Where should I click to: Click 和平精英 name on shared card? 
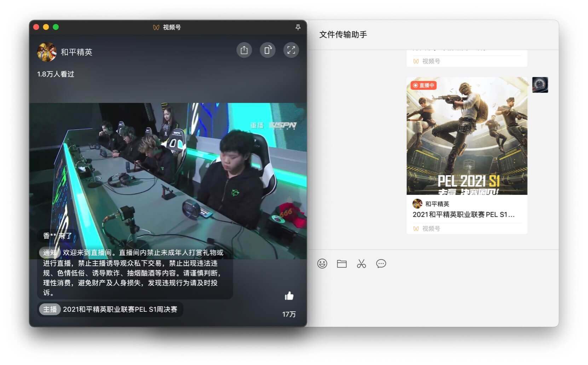(437, 204)
